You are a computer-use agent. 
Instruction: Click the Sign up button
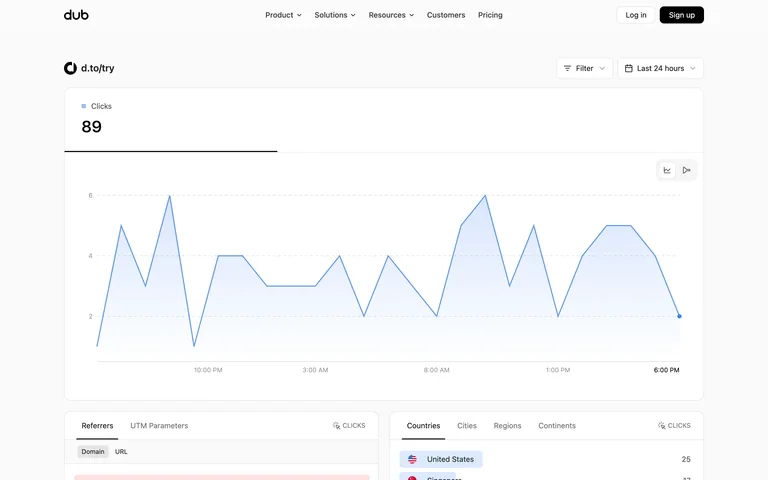point(681,15)
